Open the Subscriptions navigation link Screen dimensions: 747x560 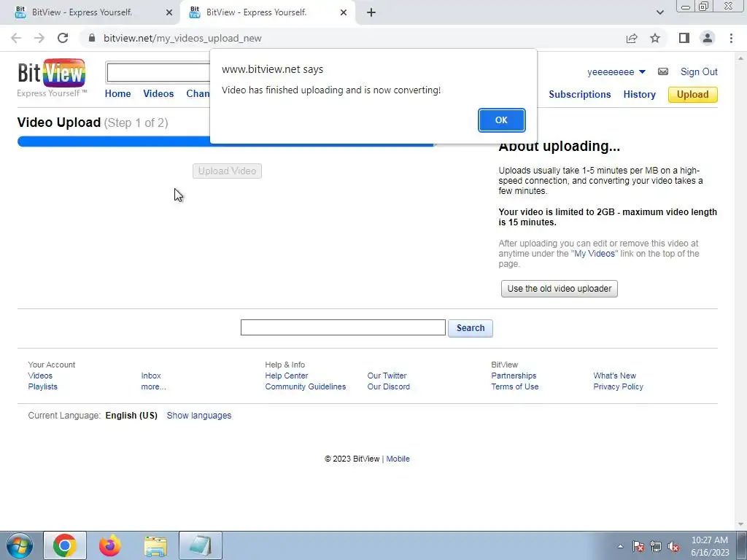579,94
